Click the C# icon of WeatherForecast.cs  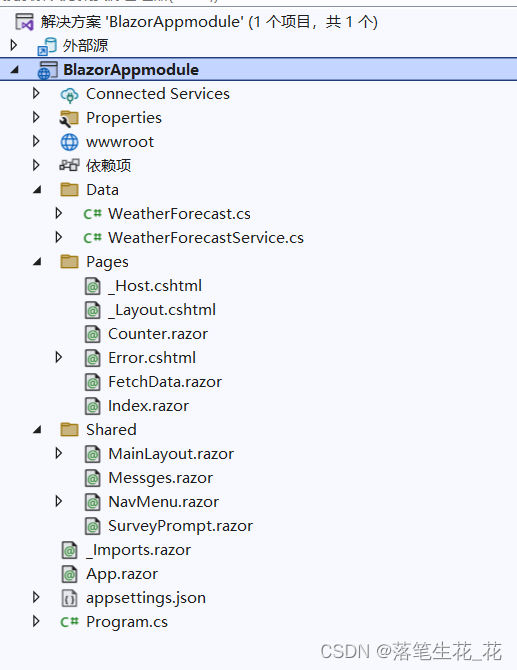click(x=93, y=214)
